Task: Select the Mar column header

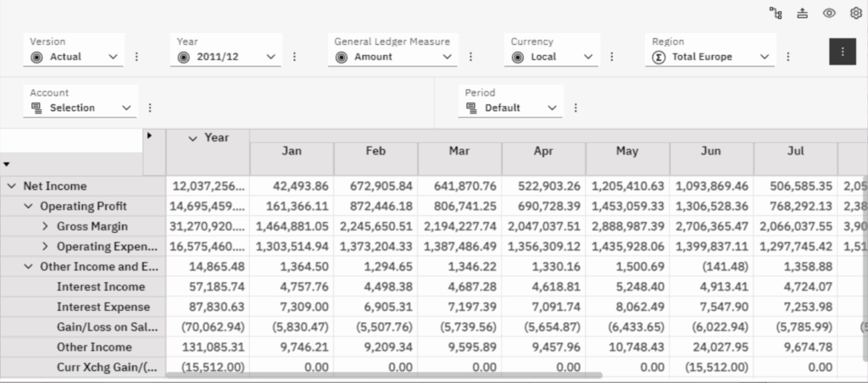Action: coord(459,150)
